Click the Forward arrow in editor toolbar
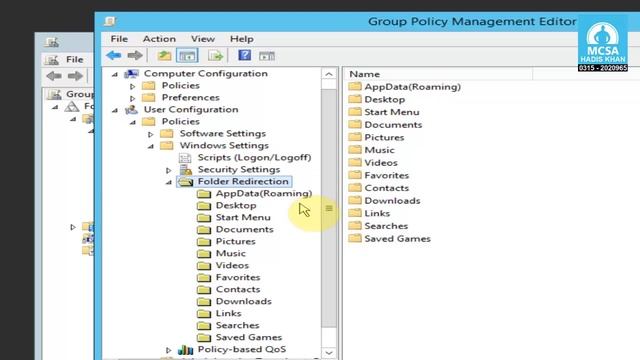Image resolution: width=640 pixels, height=360 pixels. (135, 55)
